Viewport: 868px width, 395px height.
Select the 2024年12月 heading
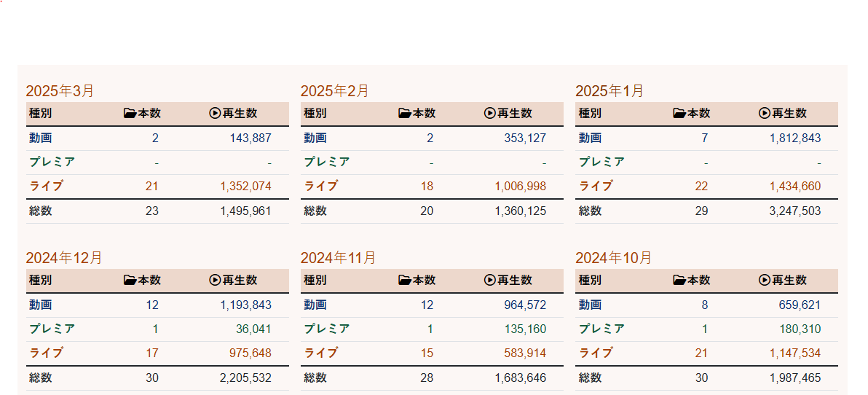tap(63, 257)
